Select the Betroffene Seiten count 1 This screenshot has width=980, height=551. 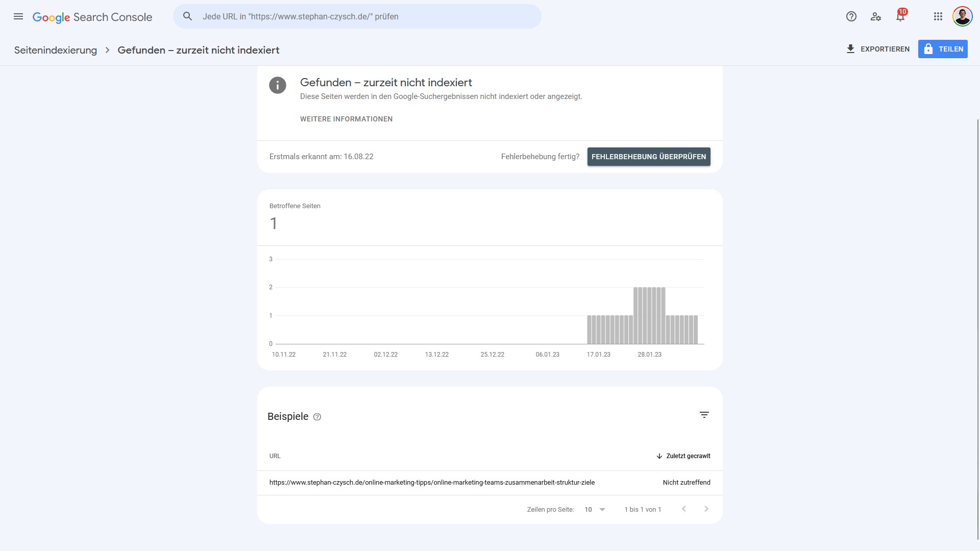[274, 223]
